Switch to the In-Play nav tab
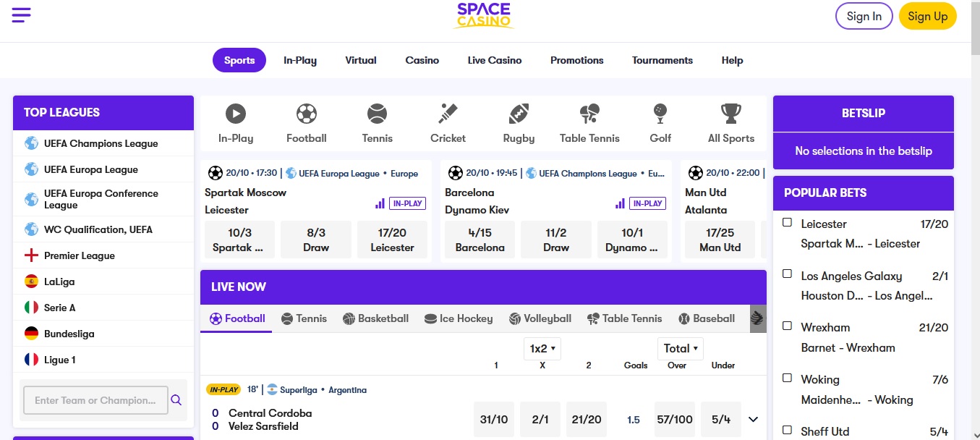 coord(300,60)
